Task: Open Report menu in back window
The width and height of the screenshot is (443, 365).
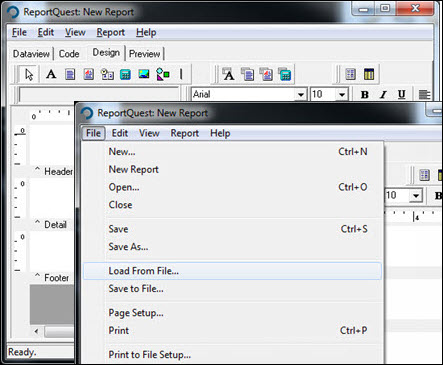Action: click(111, 32)
